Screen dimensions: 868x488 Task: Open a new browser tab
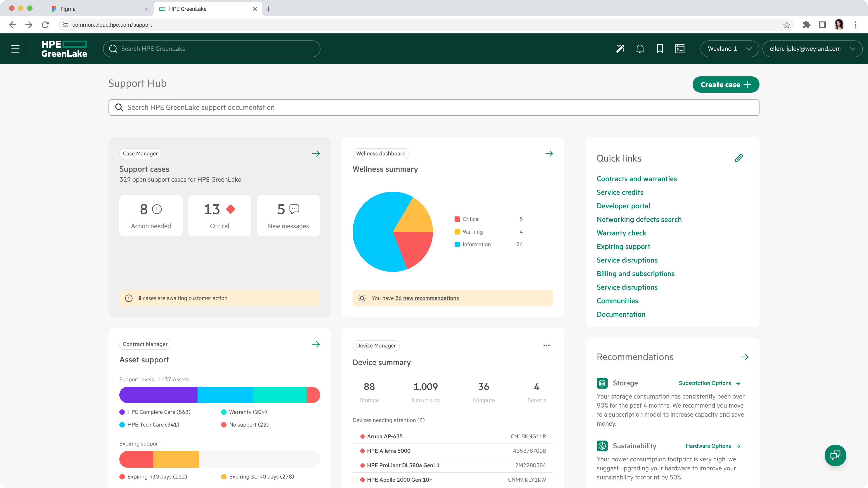pyautogui.click(x=269, y=9)
